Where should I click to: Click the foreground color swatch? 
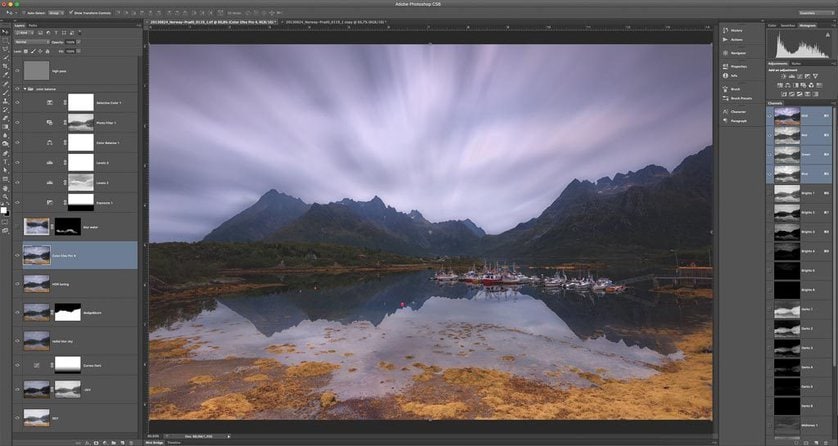click(x=4, y=209)
